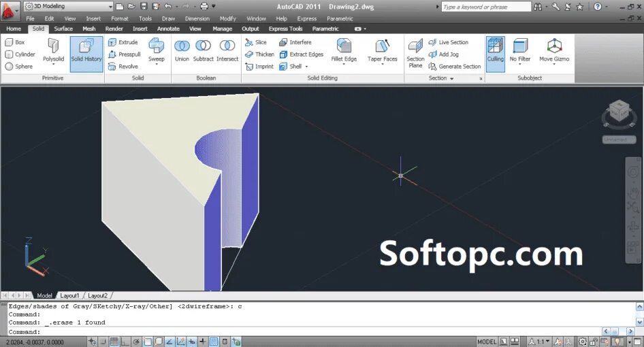Open the File menu
This screenshot has width=644, height=347.
point(31,18)
